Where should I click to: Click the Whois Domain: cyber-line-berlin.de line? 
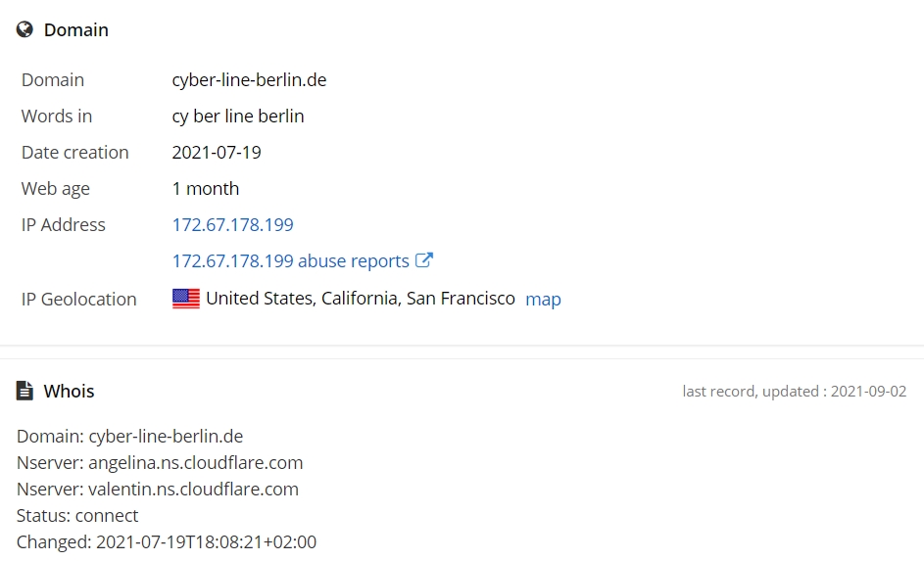pyautogui.click(x=129, y=437)
